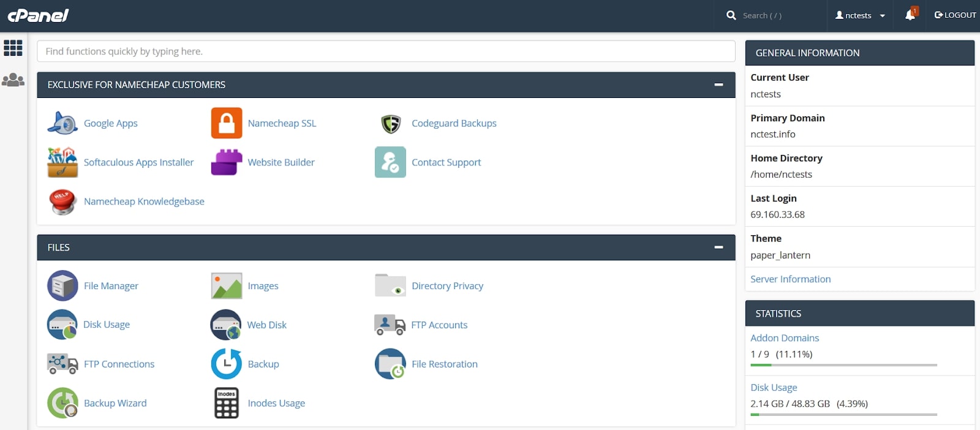
Task: Open the Inodes Usage calculator icon
Action: tap(227, 403)
